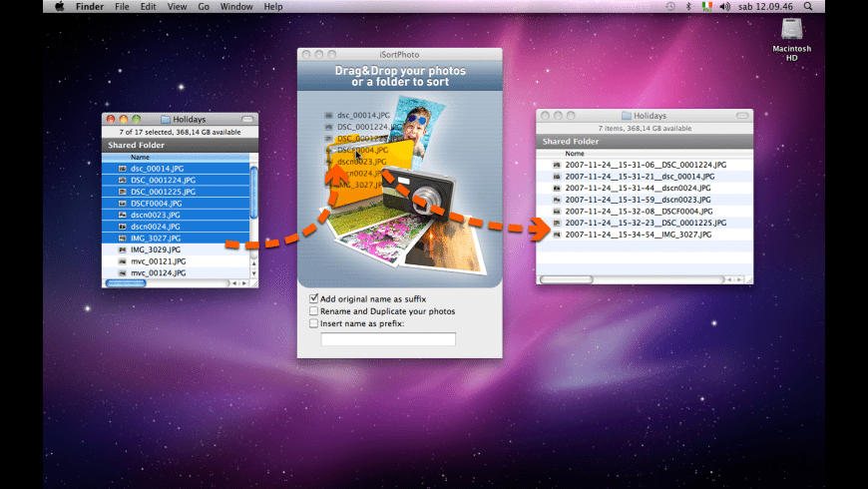Screen dimensions: 868x489
Task: Click the prefix name text field
Action: pos(388,339)
